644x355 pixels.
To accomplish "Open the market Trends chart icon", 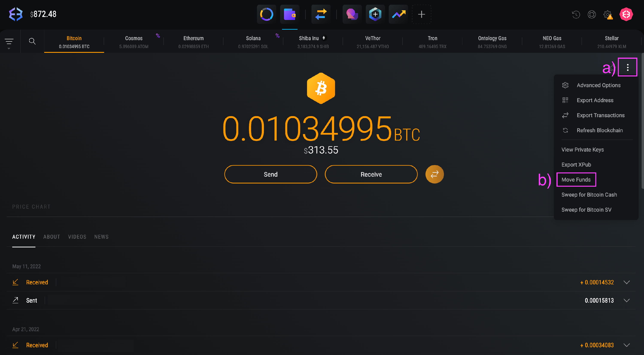I will tap(398, 14).
